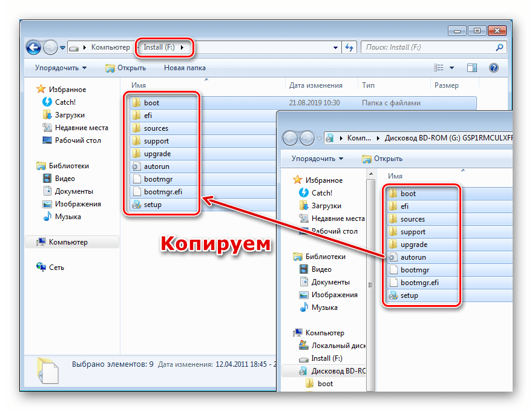This screenshot has width=532, height=411.
Task: Click Комп... breadcrumb in BD-ROM window
Action: click(359, 138)
